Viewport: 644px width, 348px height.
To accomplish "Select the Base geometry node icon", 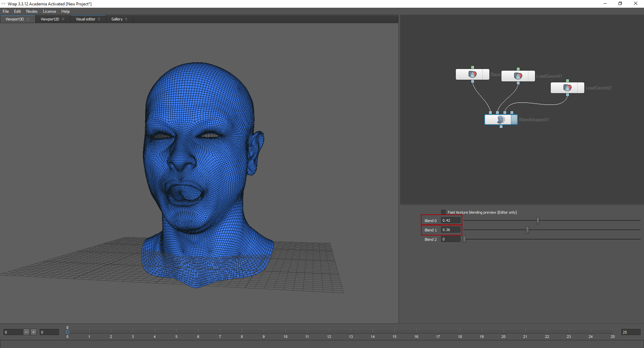I will (472, 74).
